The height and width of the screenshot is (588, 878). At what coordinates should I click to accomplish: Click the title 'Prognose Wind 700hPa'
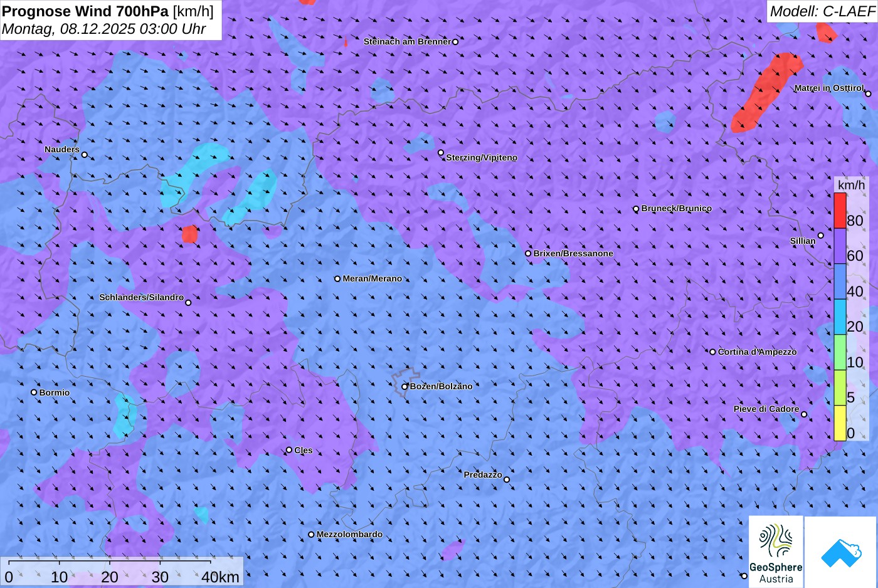point(85,11)
